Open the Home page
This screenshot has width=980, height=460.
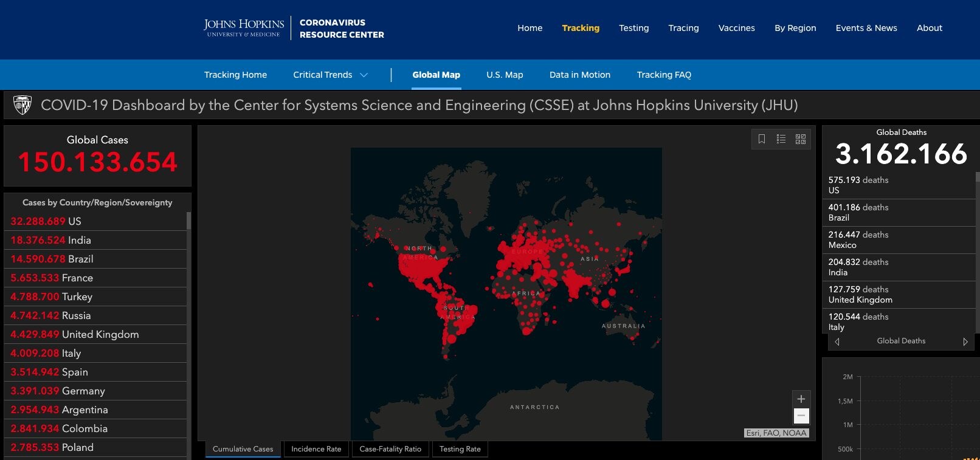(530, 28)
